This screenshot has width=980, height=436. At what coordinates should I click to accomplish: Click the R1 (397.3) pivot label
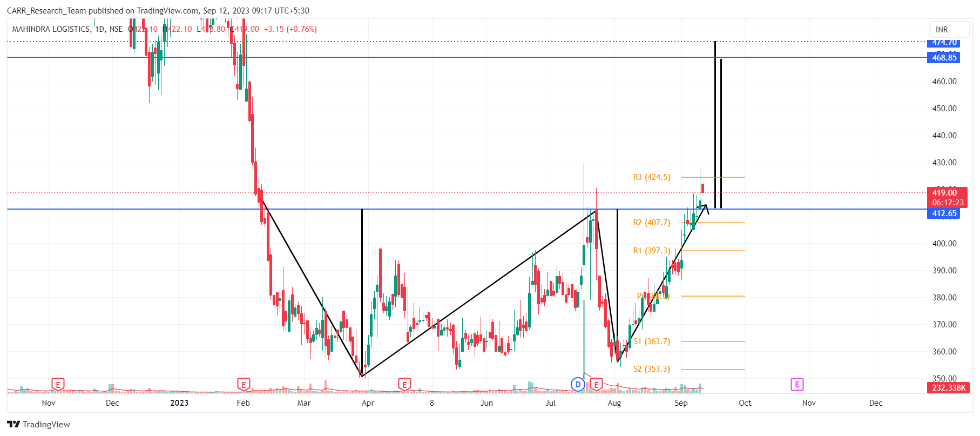coord(652,251)
